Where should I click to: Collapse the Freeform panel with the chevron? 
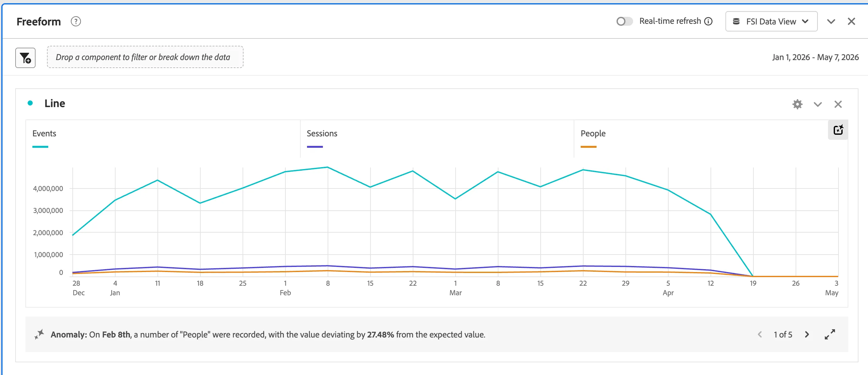831,22
